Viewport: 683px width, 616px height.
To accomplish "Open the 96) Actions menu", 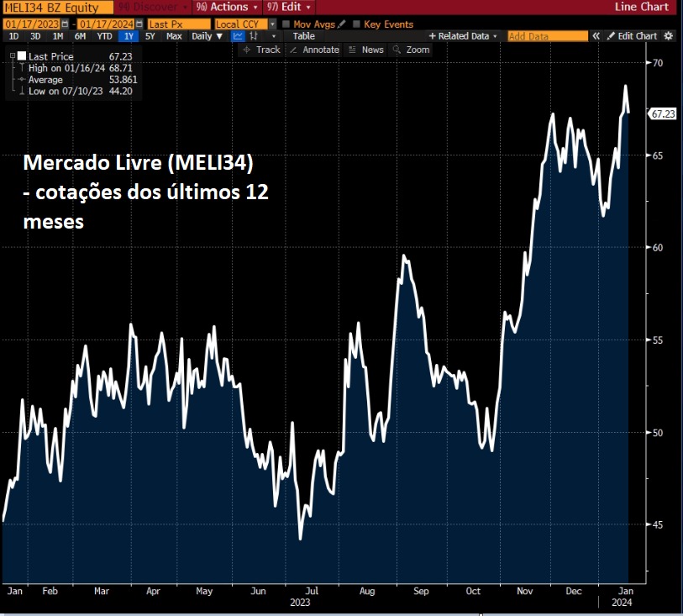I will click(x=227, y=7).
